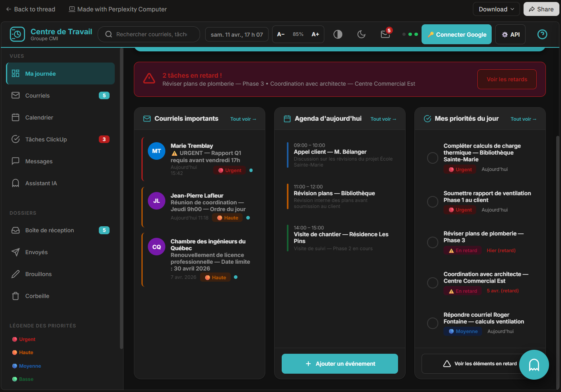
Task: Click the Centre de Travail logo icon
Action: point(18,34)
